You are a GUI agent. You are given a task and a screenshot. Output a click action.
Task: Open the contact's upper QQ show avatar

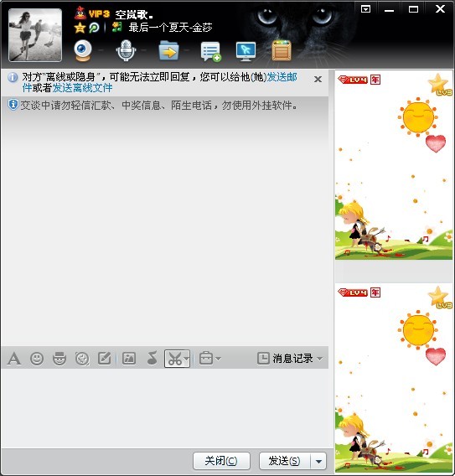coord(394,165)
